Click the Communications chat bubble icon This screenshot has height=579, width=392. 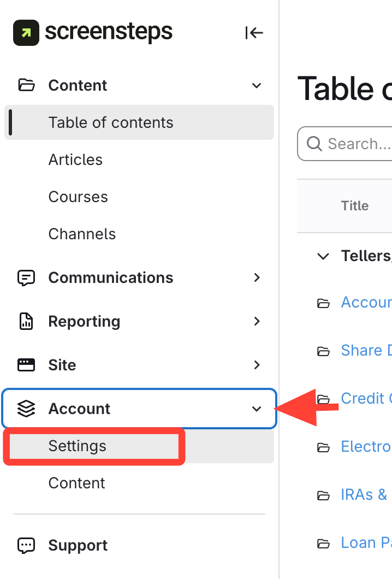(26, 277)
